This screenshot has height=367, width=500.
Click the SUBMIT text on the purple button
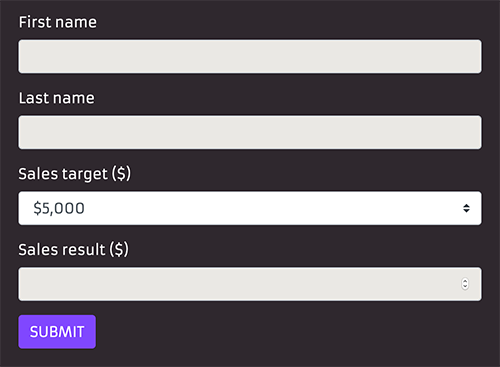(57, 332)
